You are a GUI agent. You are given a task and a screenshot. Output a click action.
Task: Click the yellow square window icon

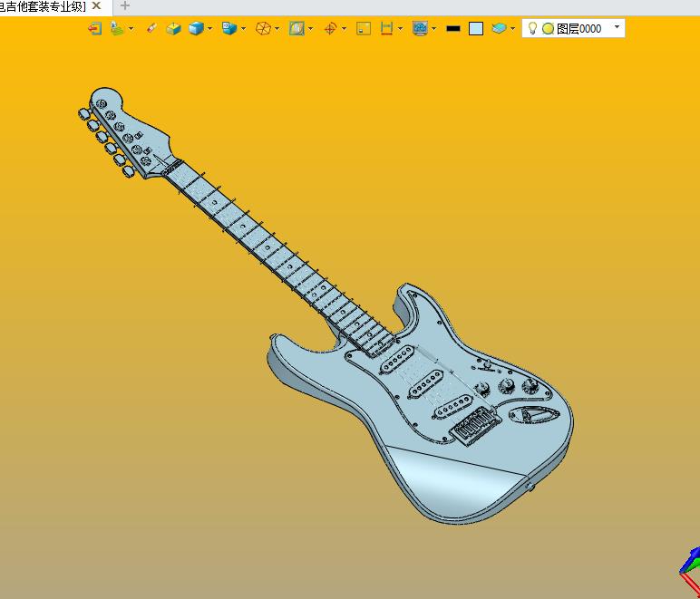tap(364, 28)
